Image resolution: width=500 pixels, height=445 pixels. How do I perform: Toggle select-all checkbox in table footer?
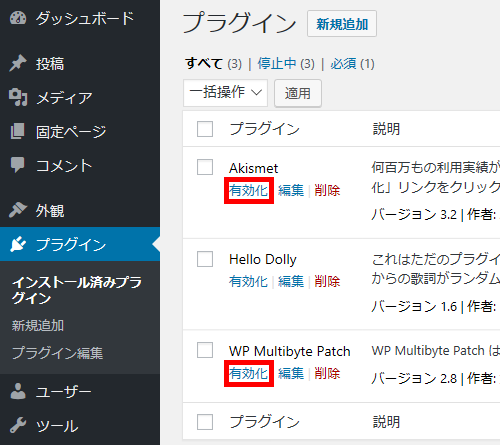205,422
